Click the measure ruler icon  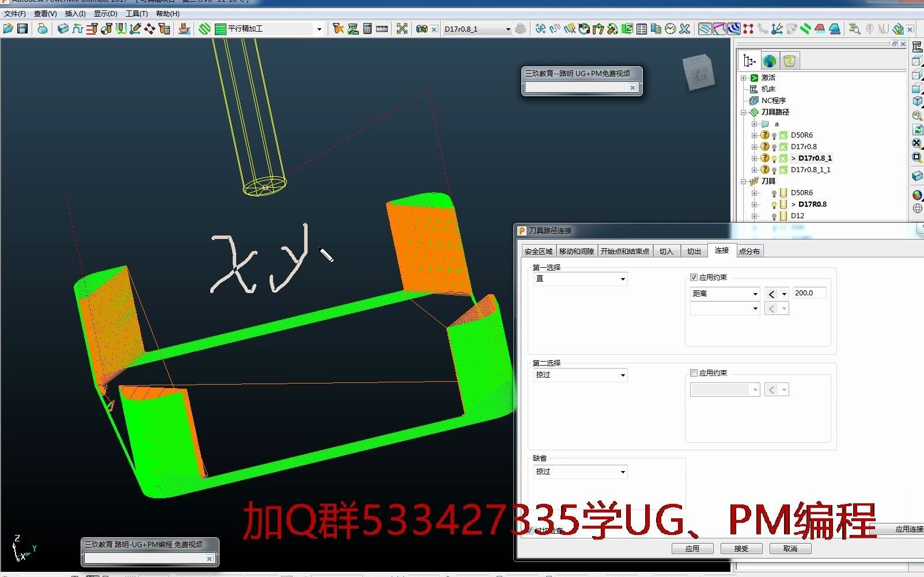tap(382, 28)
